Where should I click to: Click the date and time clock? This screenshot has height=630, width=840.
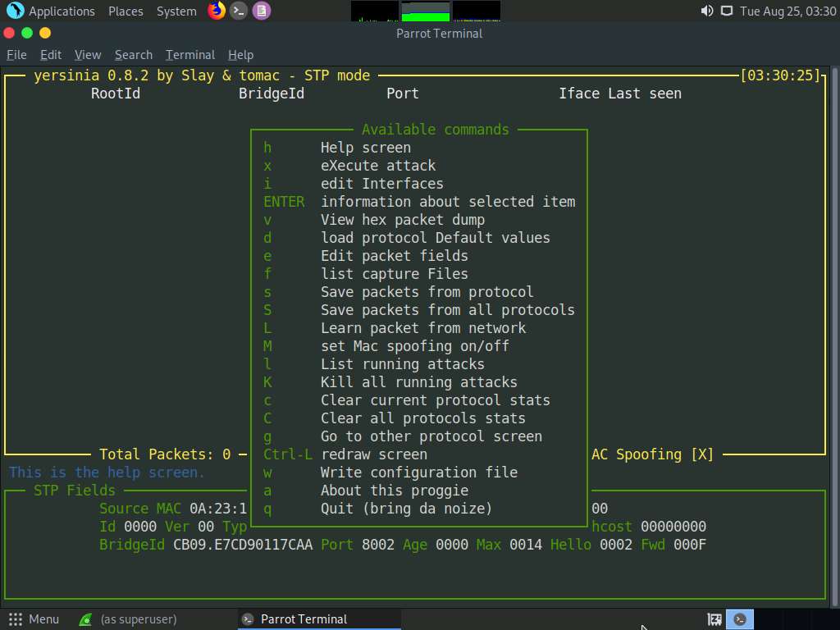787,11
